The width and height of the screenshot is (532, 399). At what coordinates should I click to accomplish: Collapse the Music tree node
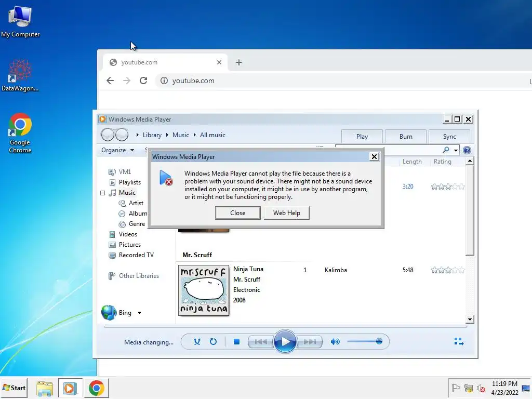[x=102, y=193]
